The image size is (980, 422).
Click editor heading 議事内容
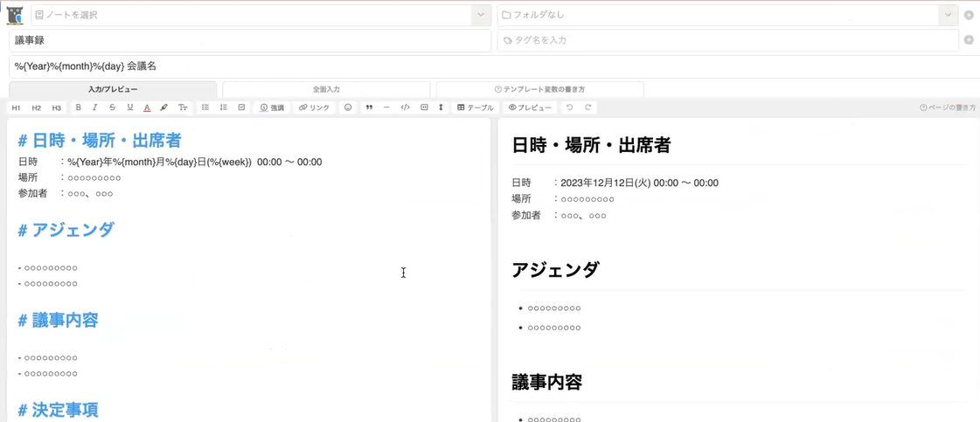(x=58, y=321)
